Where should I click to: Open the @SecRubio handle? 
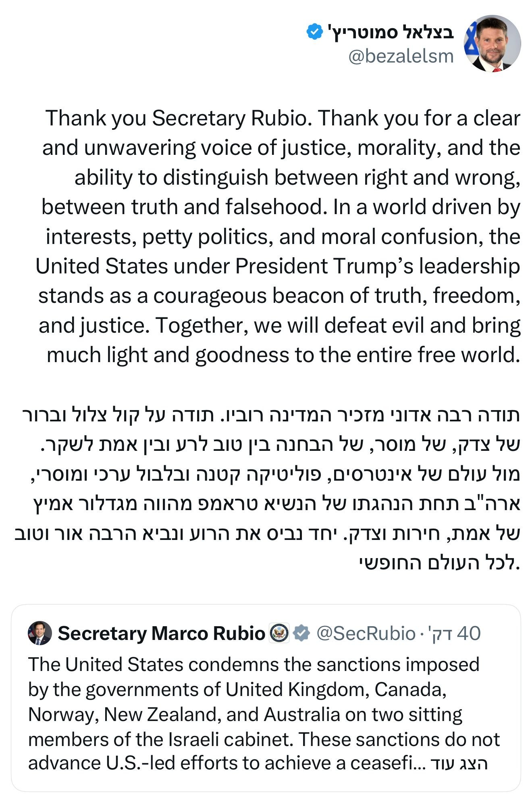pos(366,633)
